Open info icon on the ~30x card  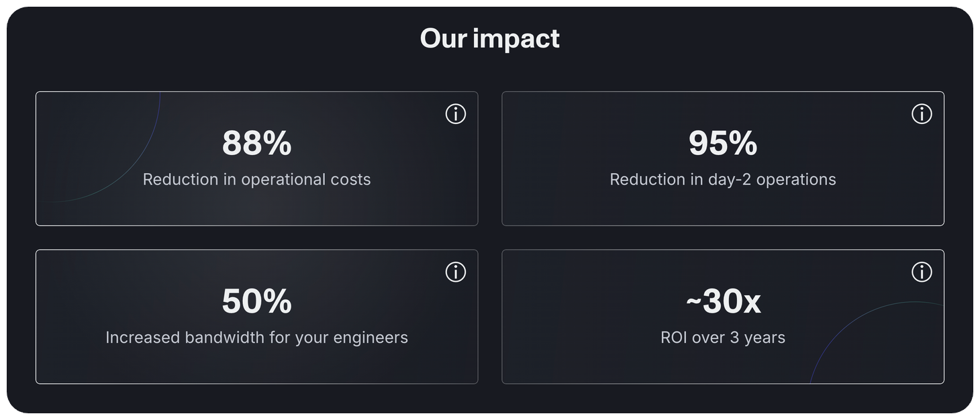pyautogui.click(x=922, y=272)
